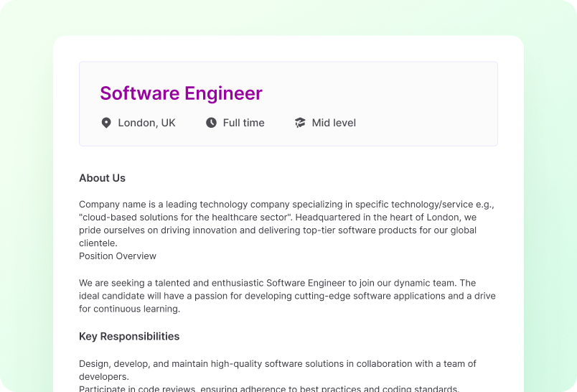
Task: Click the Mid level seniority label
Action: click(x=334, y=123)
